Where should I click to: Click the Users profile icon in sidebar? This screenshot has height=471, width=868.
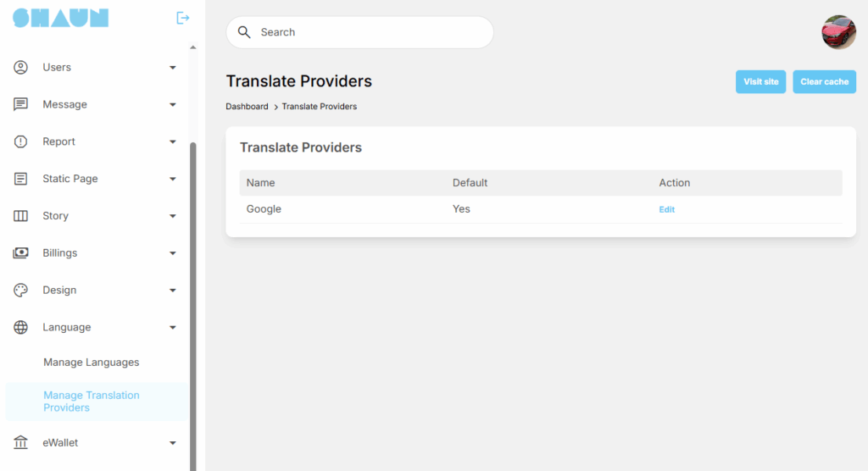click(21, 67)
